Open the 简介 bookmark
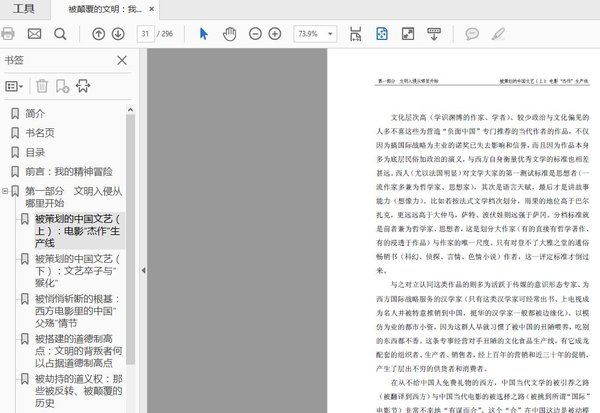This screenshot has height=413, width=600. point(35,114)
